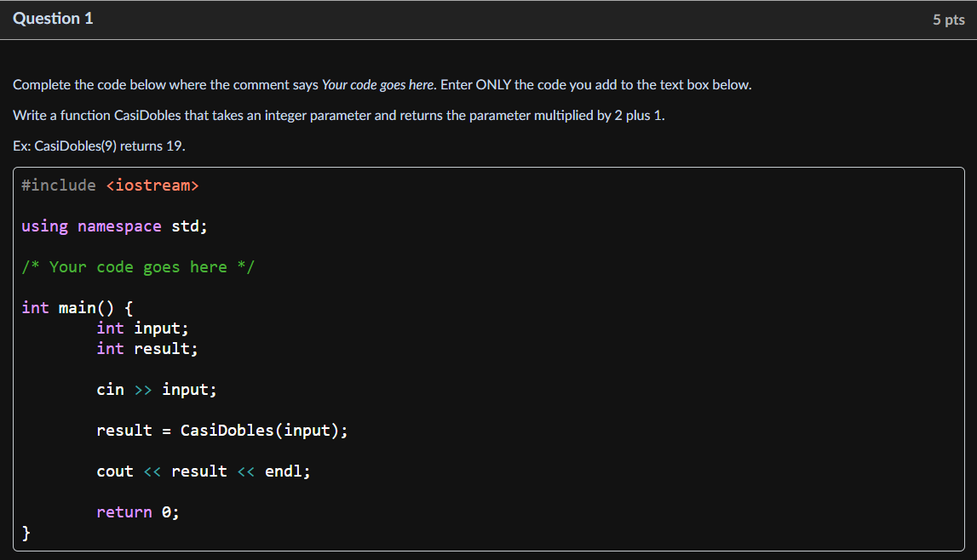
Task: Click the int input declaration
Action: [x=143, y=328]
